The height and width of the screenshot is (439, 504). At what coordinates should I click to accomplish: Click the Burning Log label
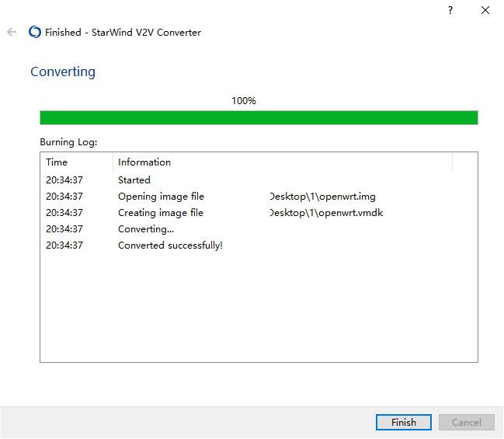point(68,142)
